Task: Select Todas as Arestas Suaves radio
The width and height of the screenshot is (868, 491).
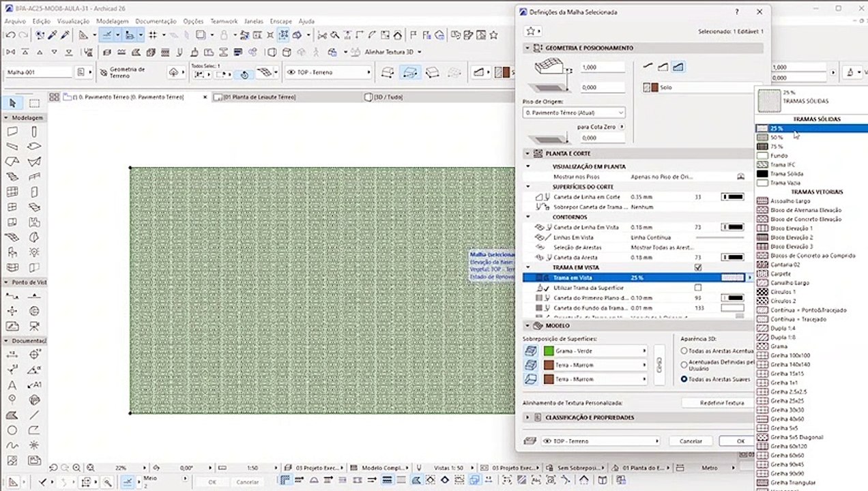Action: coord(684,379)
